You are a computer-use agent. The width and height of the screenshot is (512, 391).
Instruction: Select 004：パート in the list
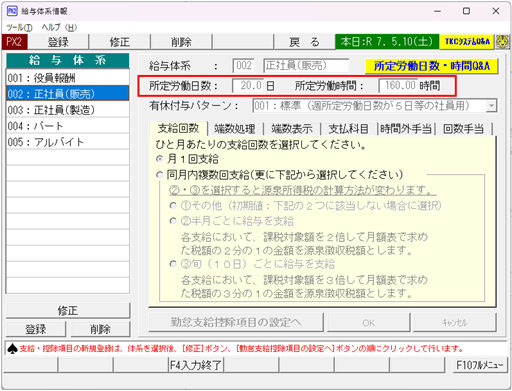point(68,126)
